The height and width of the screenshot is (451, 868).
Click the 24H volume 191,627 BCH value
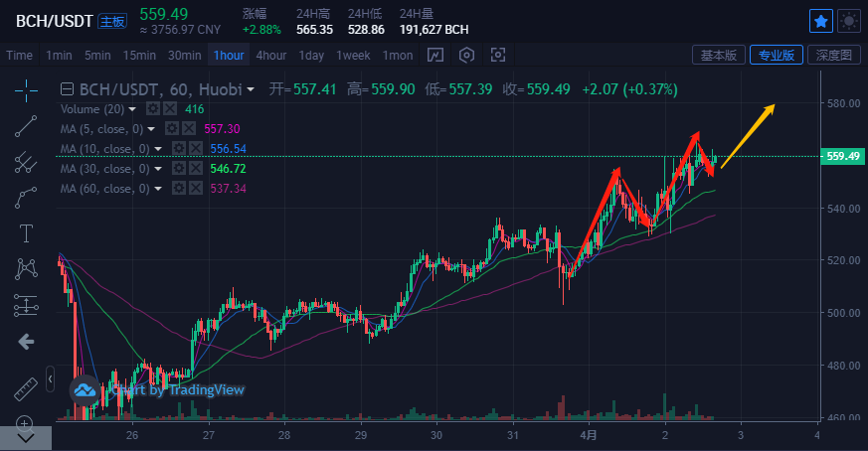point(434,30)
